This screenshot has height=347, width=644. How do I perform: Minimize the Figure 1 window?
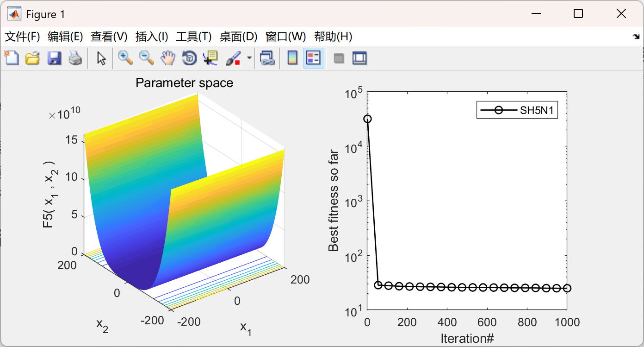click(536, 14)
